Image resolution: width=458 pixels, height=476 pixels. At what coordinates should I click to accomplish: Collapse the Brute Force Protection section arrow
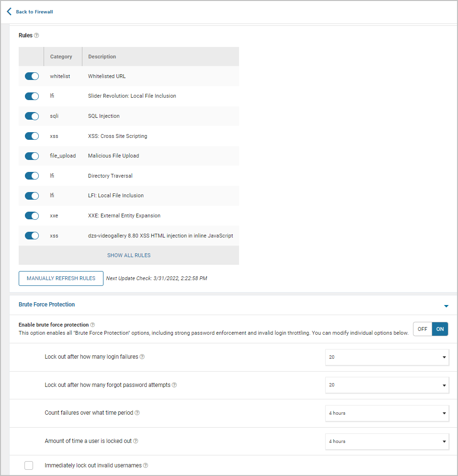(x=446, y=306)
